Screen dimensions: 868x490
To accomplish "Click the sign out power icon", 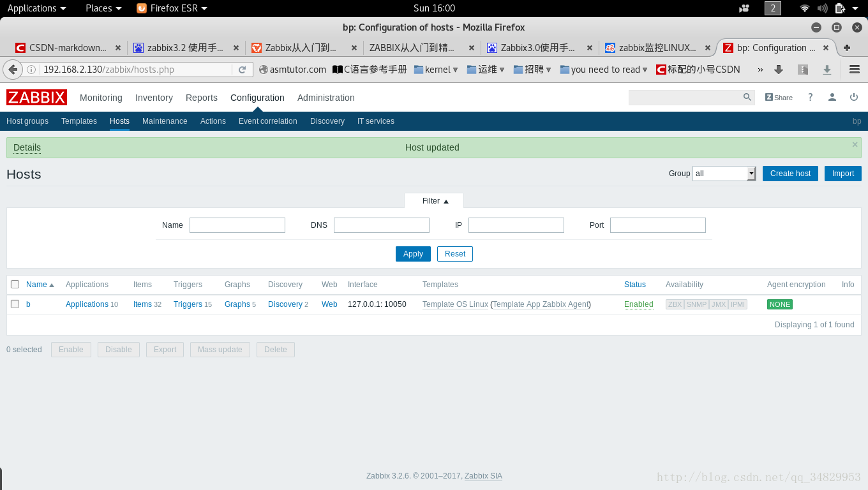I will (x=854, y=97).
